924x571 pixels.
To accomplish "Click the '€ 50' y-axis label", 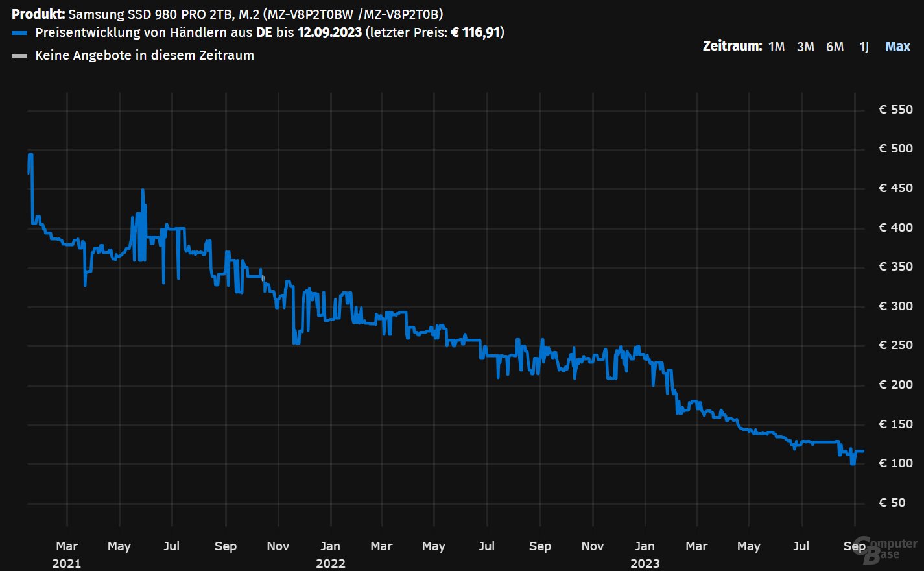I will (x=892, y=503).
